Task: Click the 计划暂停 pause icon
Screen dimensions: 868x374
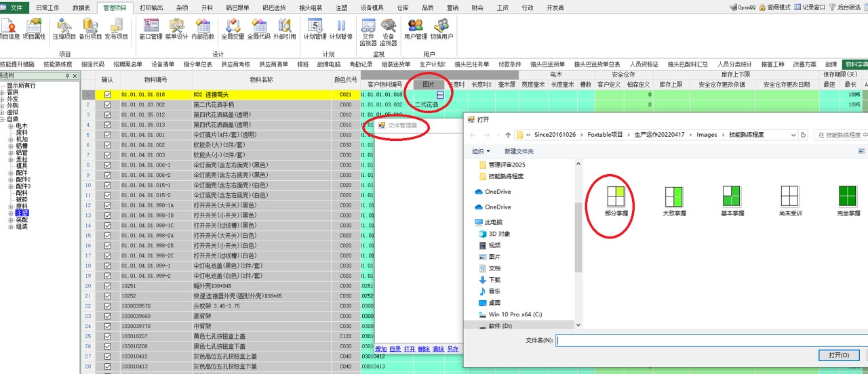Action: click(341, 28)
